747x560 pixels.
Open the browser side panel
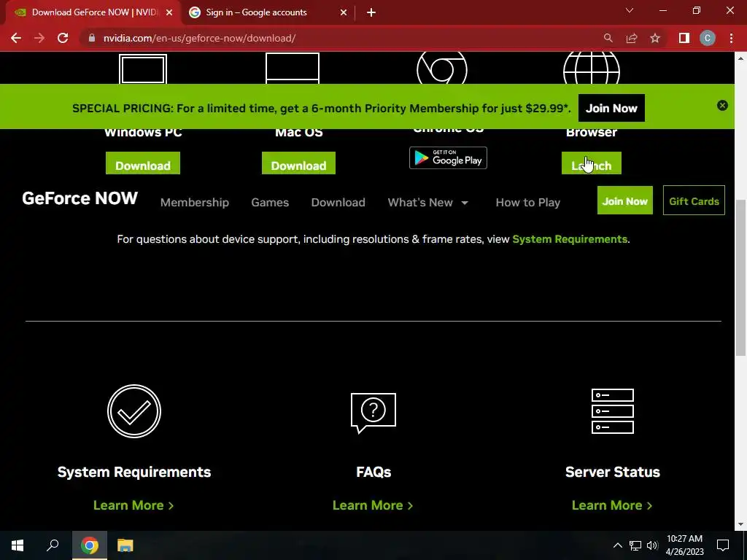click(x=684, y=38)
